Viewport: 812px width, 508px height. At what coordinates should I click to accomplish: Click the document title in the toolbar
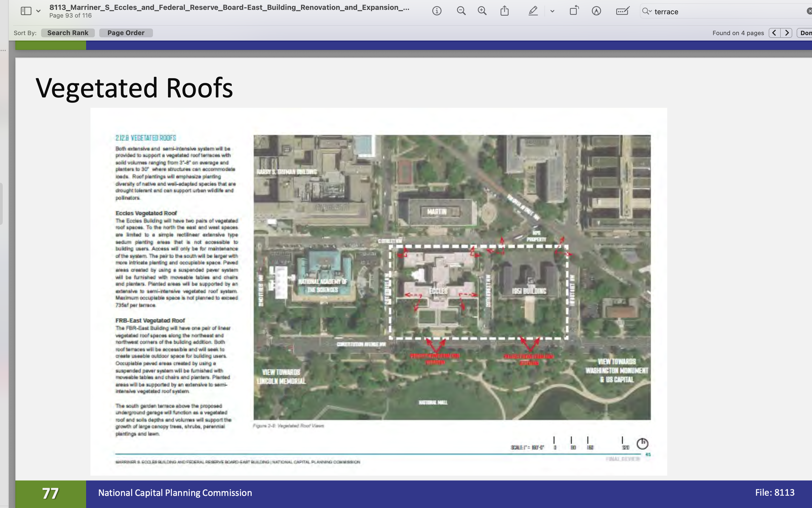tap(229, 7)
